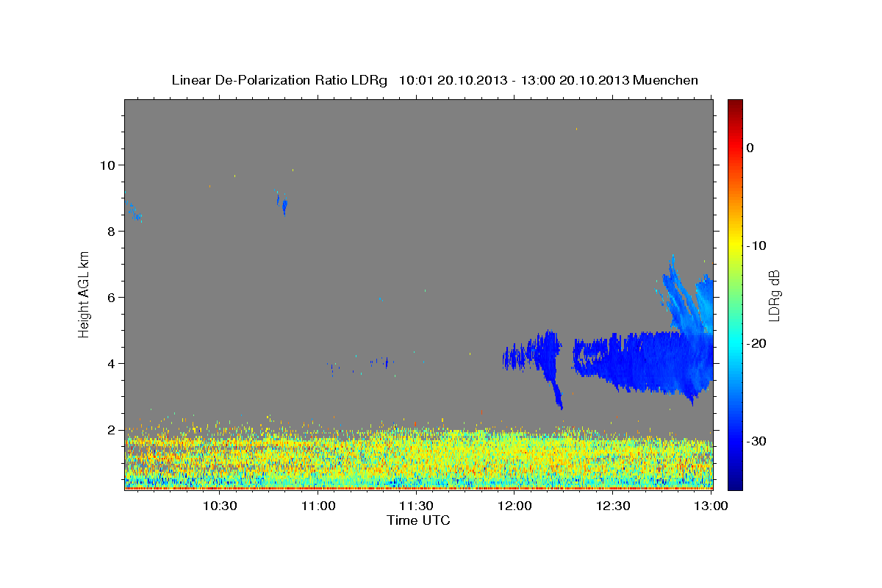Click the "LDRg dB" colorbar label

pos(773,295)
